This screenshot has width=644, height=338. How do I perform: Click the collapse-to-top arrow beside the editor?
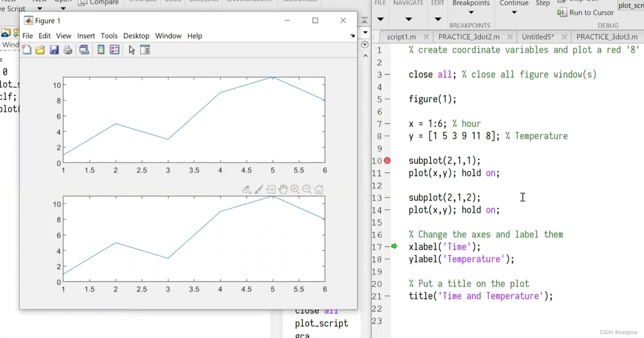pos(365,21)
